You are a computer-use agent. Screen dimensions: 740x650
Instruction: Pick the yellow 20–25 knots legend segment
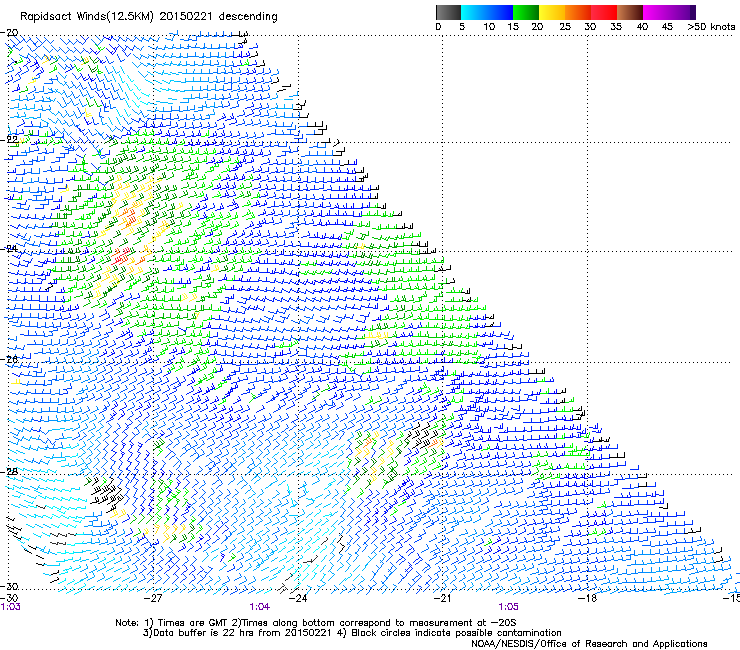552,12
